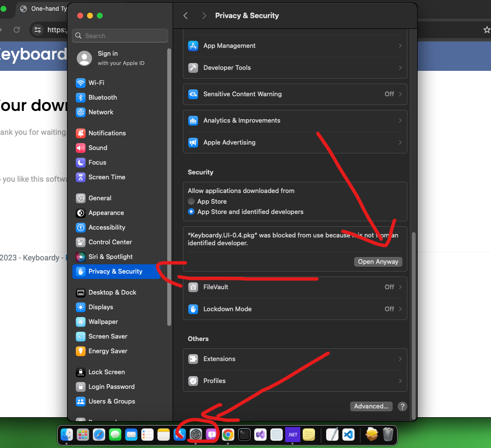This screenshot has height=448, width=491.
Task: Select the "App Store" only radio button
Action: [x=191, y=201]
